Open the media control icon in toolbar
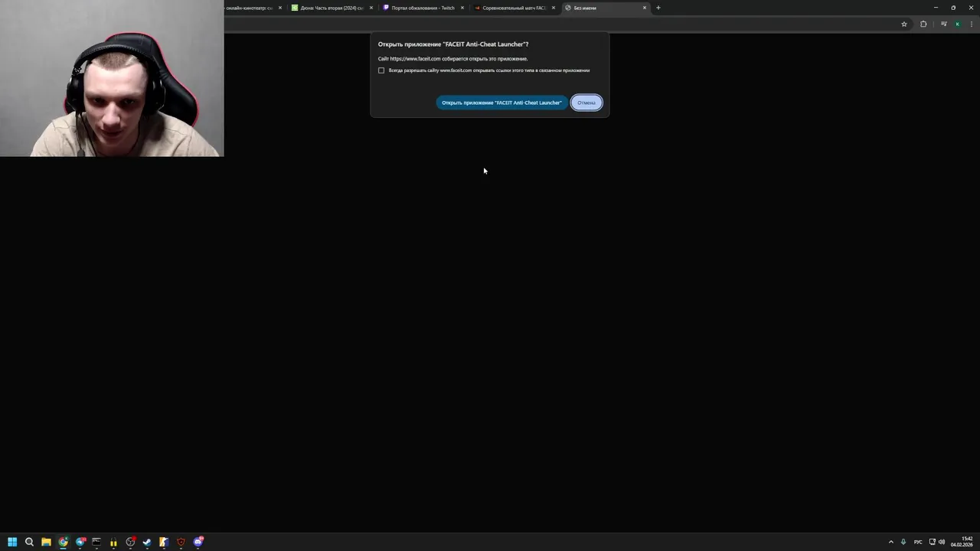Viewport: 980px width, 551px height. pos(944,24)
